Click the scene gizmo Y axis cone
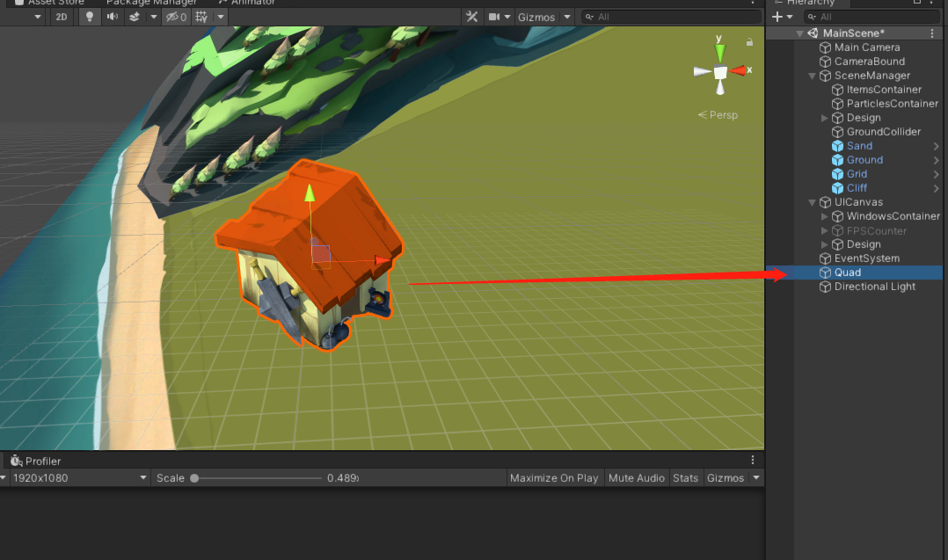Image resolution: width=948 pixels, height=560 pixels. coord(719,53)
